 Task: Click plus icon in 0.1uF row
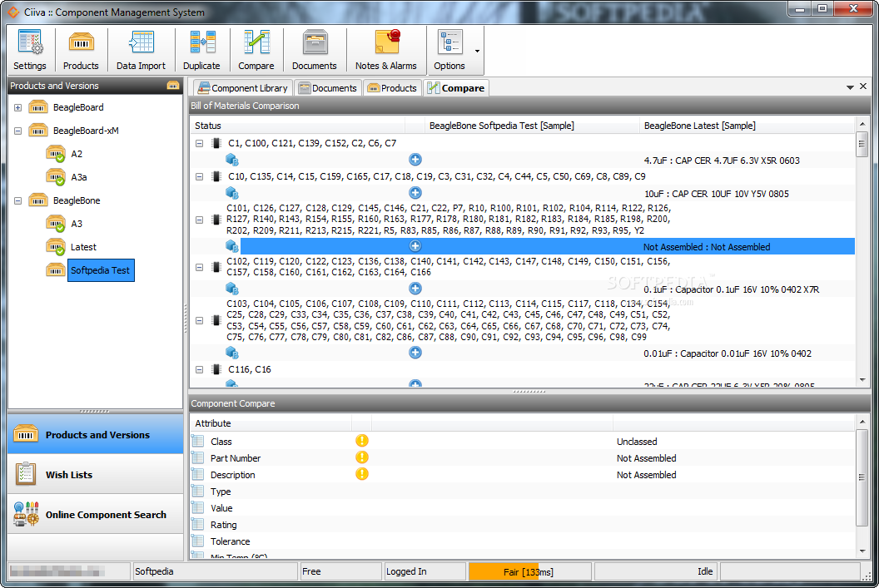(x=415, y=289)
